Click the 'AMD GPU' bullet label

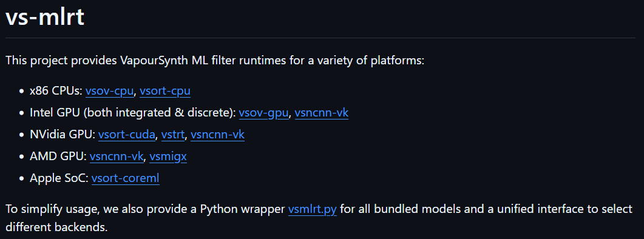[58, 156]
